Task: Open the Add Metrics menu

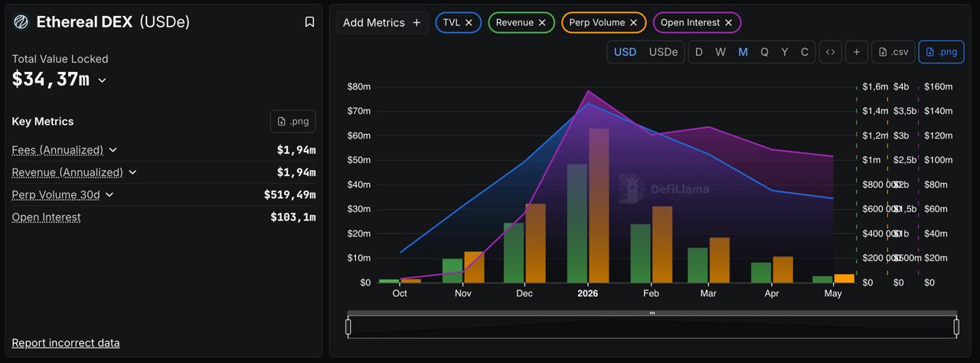Action: [x=382, y=23]
